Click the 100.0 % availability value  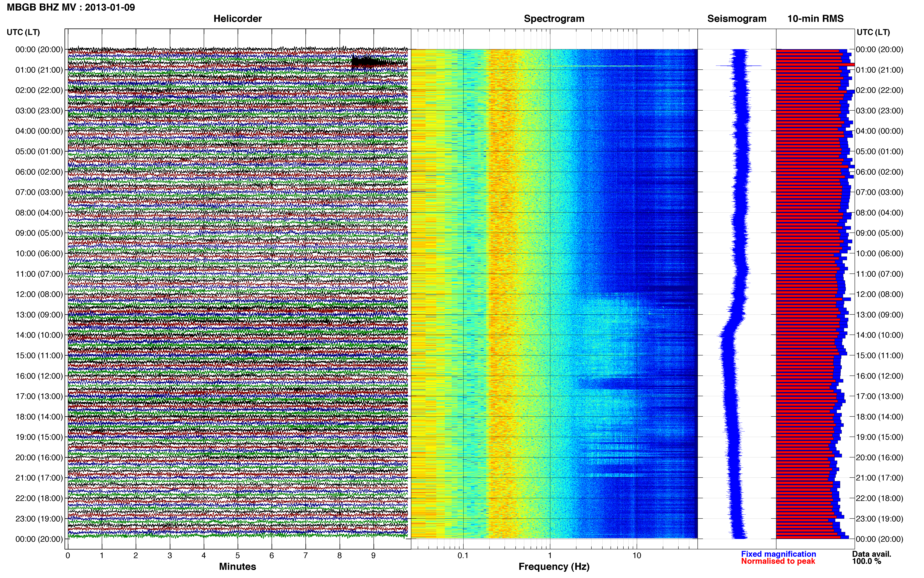867,561
